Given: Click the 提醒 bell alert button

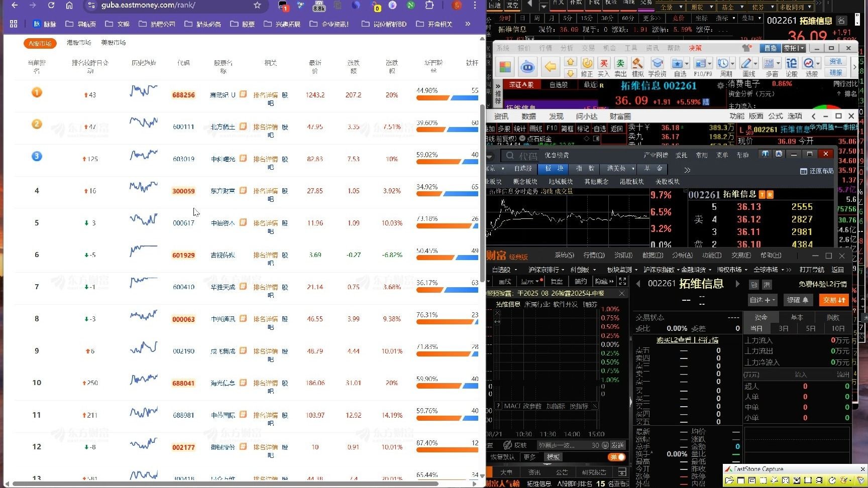Looking at the screenshot, I should [x=798, y=300].
